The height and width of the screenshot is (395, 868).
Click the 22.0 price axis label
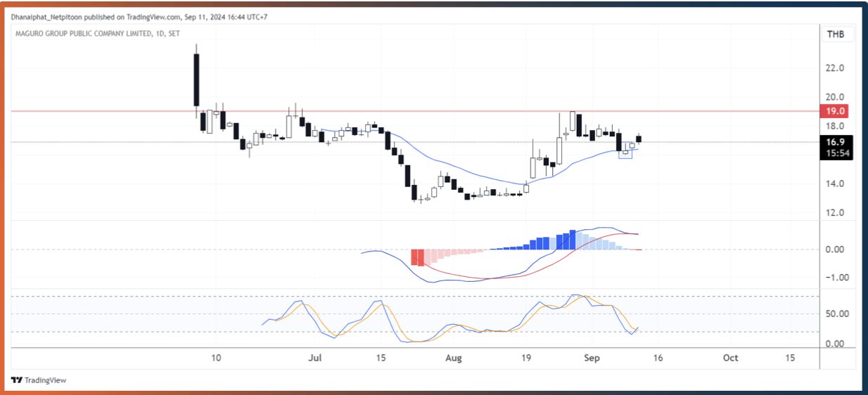coord(835,68)
